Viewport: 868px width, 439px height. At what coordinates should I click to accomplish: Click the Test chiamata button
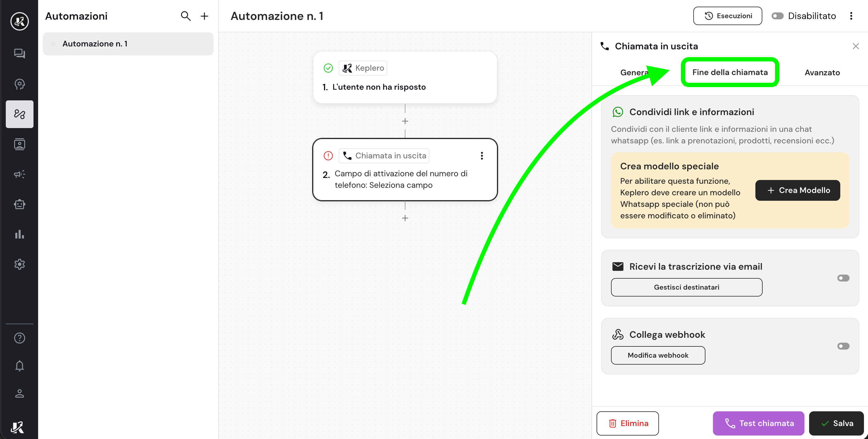pos(758,423)
